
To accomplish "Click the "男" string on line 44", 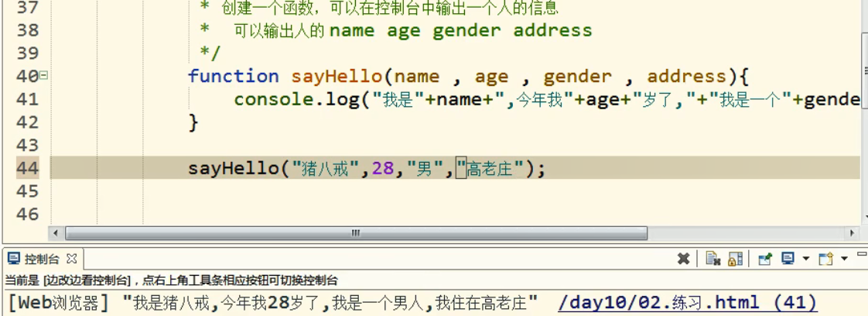I will [425, 169].
